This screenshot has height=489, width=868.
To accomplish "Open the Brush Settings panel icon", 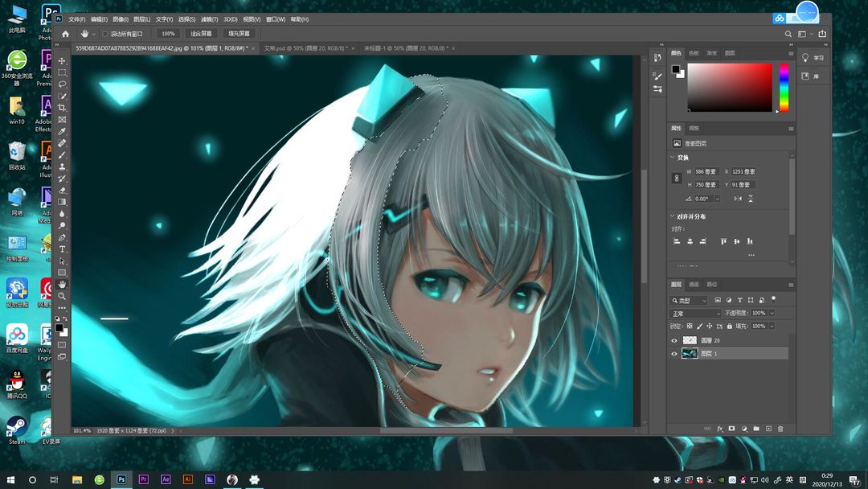I will (x=657, y=76).
